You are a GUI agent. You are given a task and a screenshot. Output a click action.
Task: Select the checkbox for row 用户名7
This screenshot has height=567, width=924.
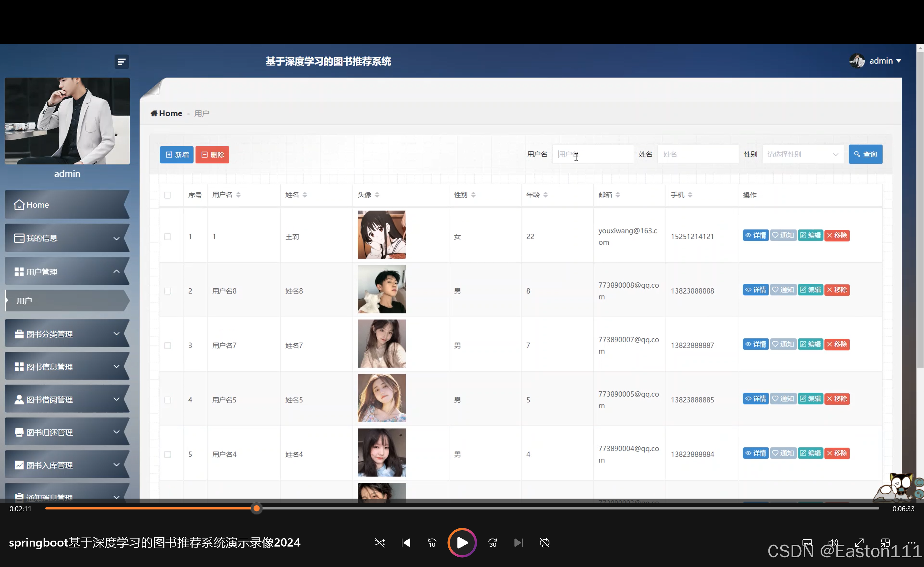tap(168, 345)
